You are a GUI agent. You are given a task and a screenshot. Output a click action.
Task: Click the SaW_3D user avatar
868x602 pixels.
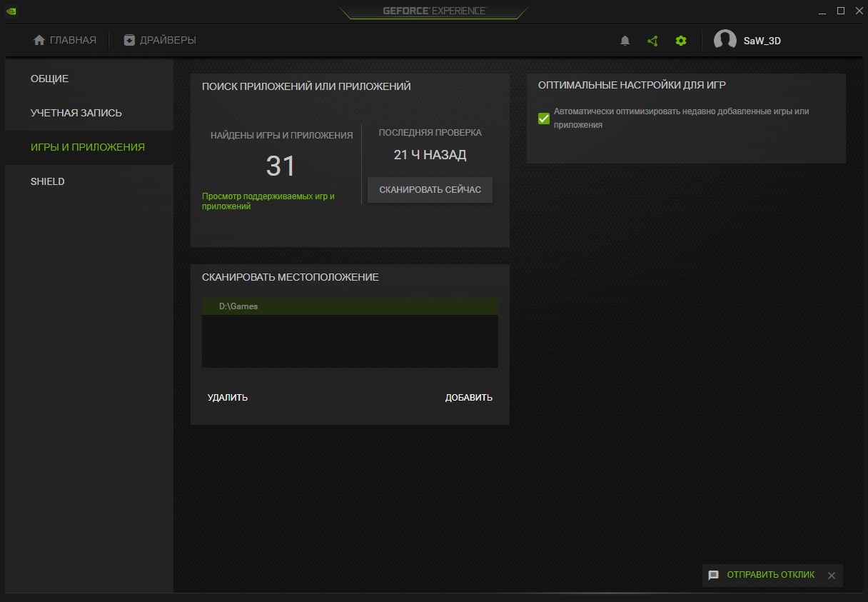pyautogui.click(x=725, y=41)
